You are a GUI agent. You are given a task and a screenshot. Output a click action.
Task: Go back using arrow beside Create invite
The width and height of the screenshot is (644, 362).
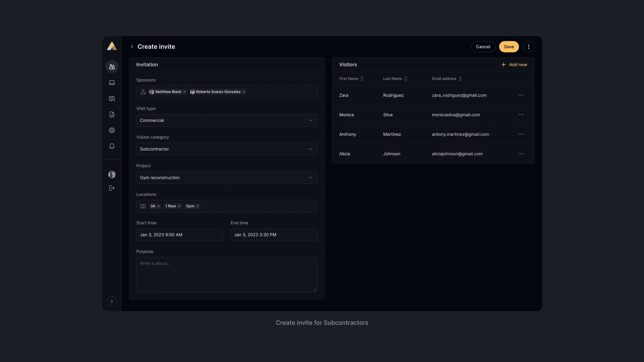[x=132, y=47]
